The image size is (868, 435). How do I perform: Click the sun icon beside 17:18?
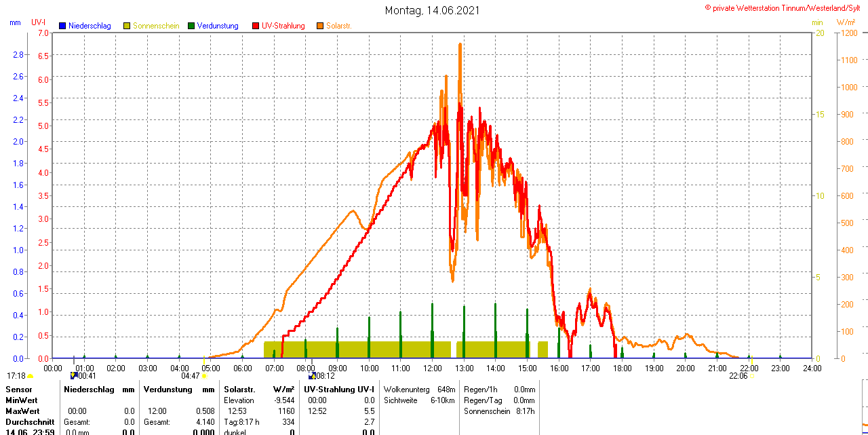31,375
